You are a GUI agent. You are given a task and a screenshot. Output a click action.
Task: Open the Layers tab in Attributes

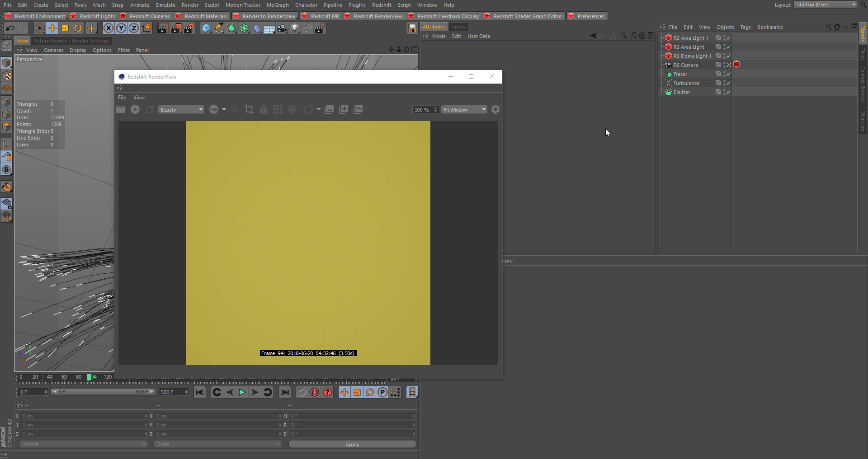[458, 27]
